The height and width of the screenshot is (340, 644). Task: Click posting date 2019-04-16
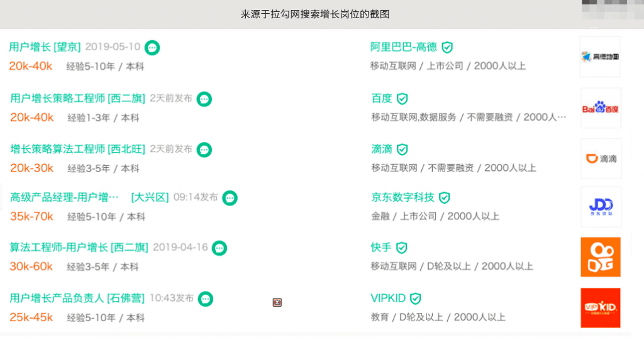click(180, 247)
